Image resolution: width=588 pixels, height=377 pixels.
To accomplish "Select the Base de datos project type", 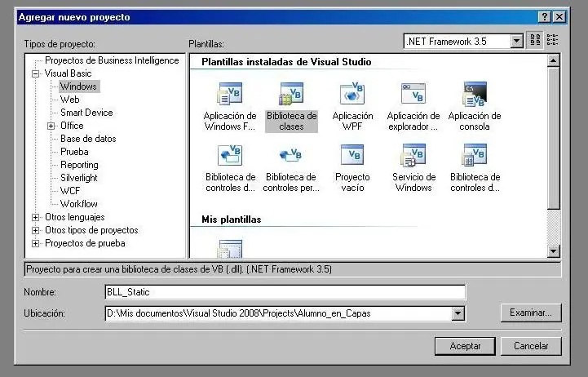I will pyautogui.click(x=88, y=139).
